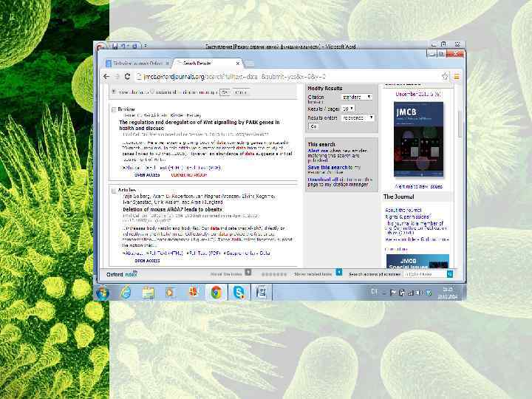Open Supplementary Data link for Alkbh7 article
532x399 pixels.
point(247,253)
